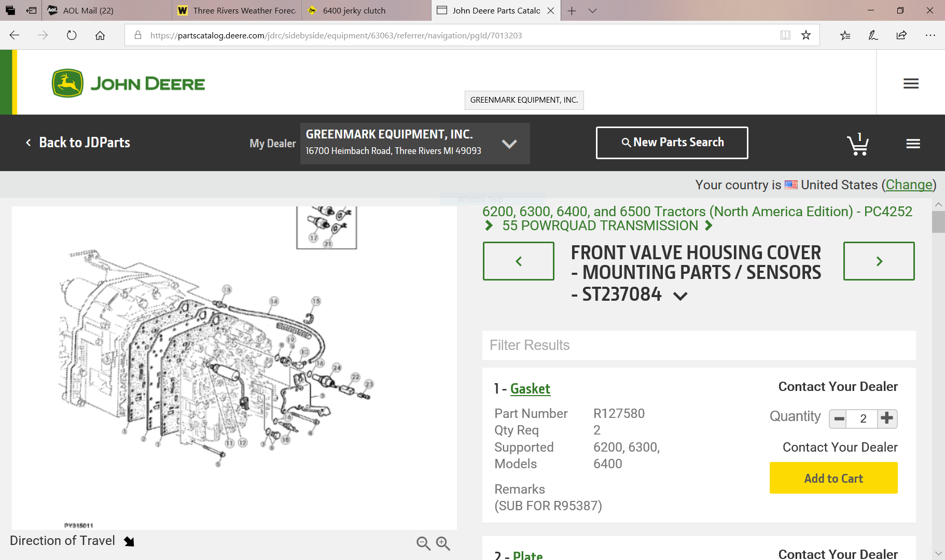Viewport: 945px width, 560px height.
Task: Zoom in on the parts diagram
Action: click(443, 543)
